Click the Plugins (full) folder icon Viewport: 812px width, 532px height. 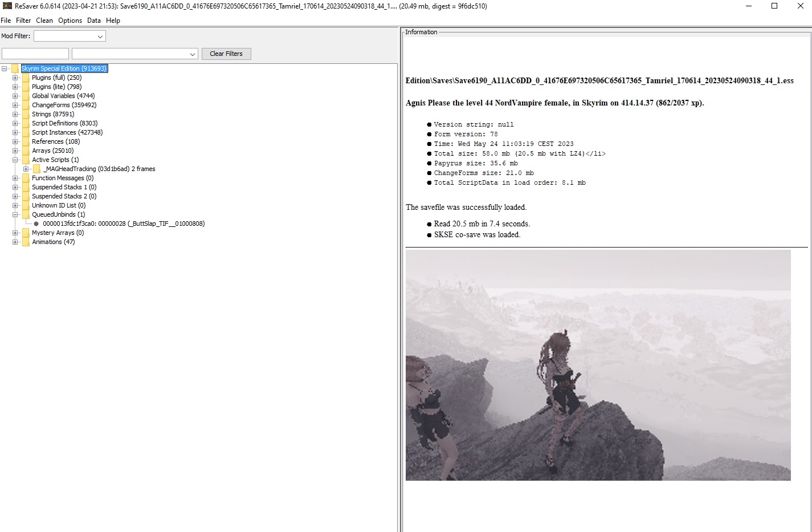[x=26, y=78]
